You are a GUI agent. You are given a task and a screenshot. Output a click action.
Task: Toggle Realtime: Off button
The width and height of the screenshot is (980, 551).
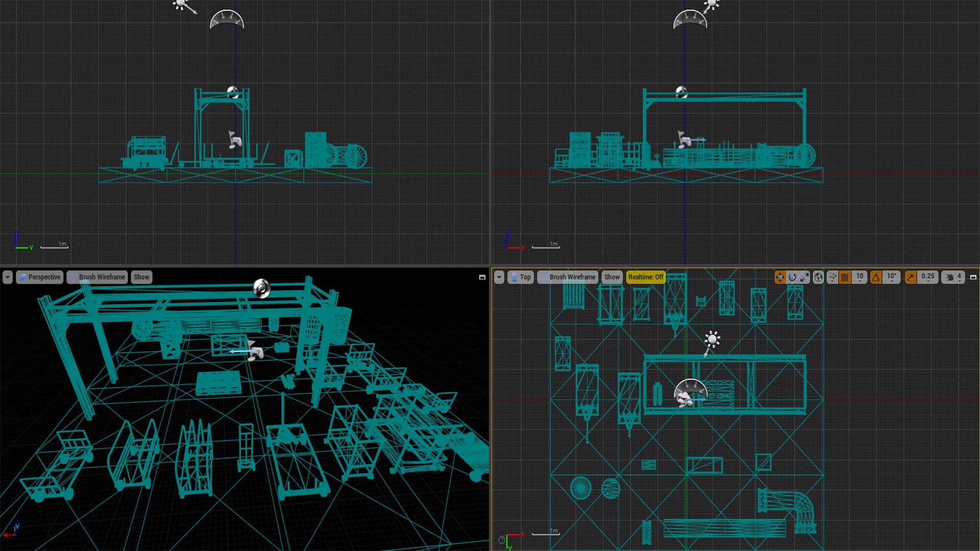click(646, 277)
